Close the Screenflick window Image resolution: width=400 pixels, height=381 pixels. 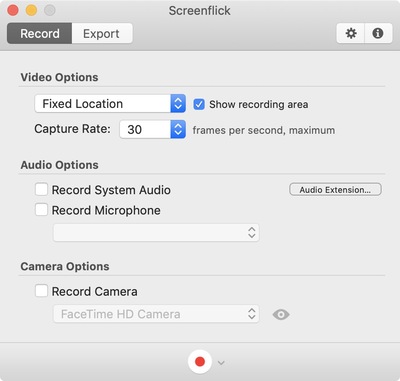point(13,10)
